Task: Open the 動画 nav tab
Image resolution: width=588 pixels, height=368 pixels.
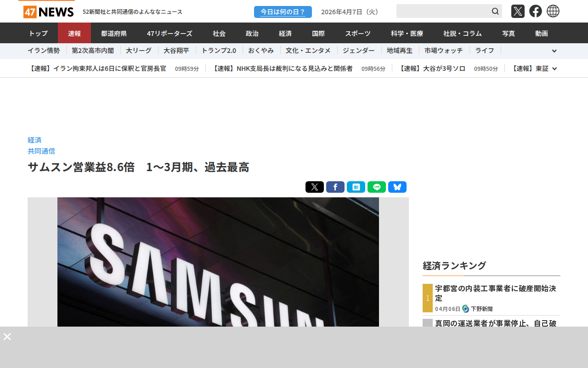Action: pos(542,33)
